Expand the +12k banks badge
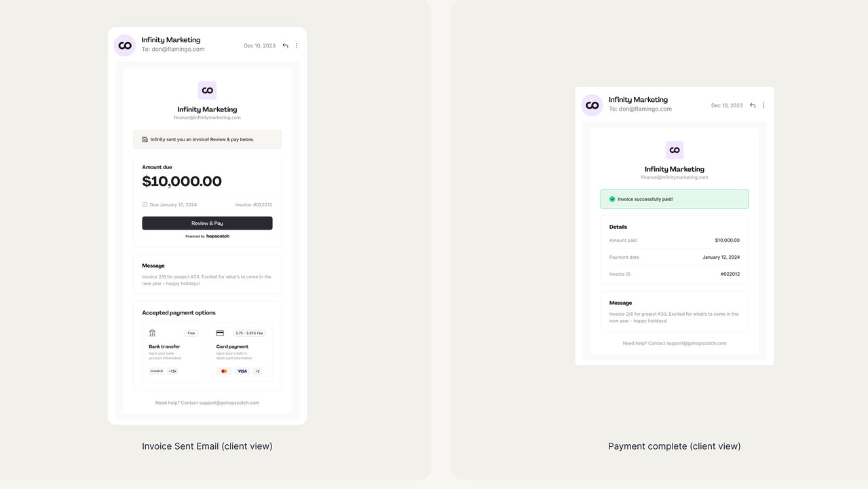 coord(172,371)
